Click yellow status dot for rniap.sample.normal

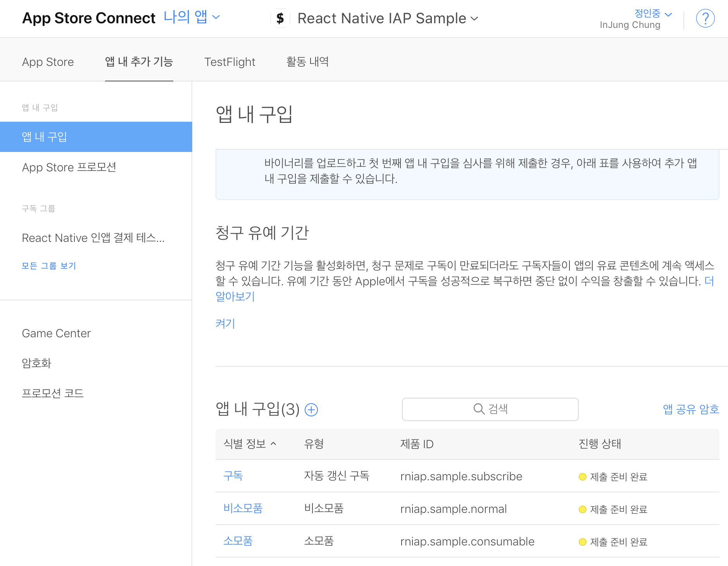pyautogui.click(x=582, y=509)
